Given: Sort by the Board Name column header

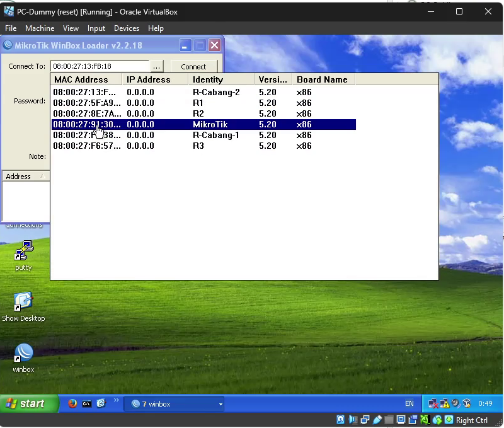Looking at the screenshot, I should [324, 79].
